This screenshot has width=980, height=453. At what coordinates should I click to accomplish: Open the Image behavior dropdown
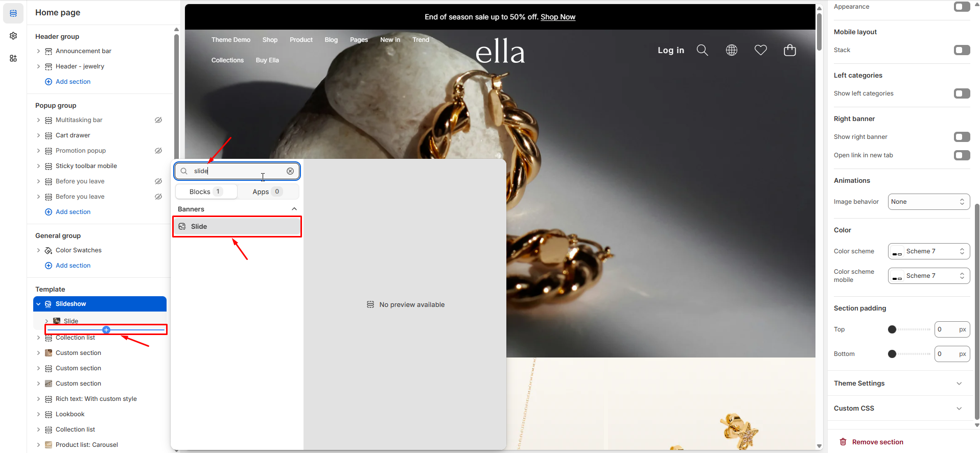tap(928, 202)
